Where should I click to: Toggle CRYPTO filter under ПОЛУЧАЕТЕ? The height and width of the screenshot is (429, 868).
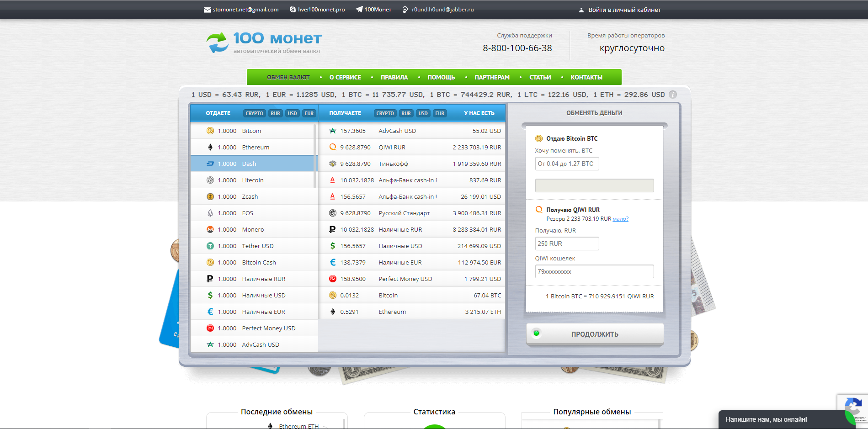385,113
